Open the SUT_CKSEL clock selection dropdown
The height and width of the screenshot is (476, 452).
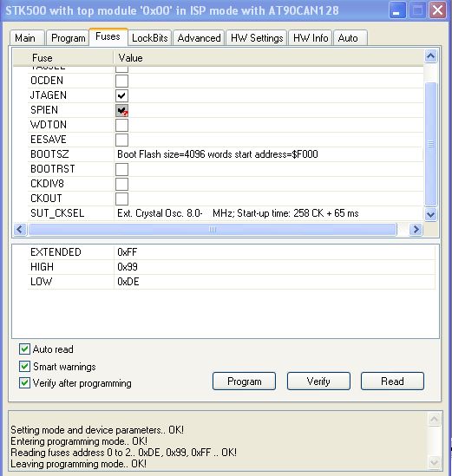click(269, 213)
